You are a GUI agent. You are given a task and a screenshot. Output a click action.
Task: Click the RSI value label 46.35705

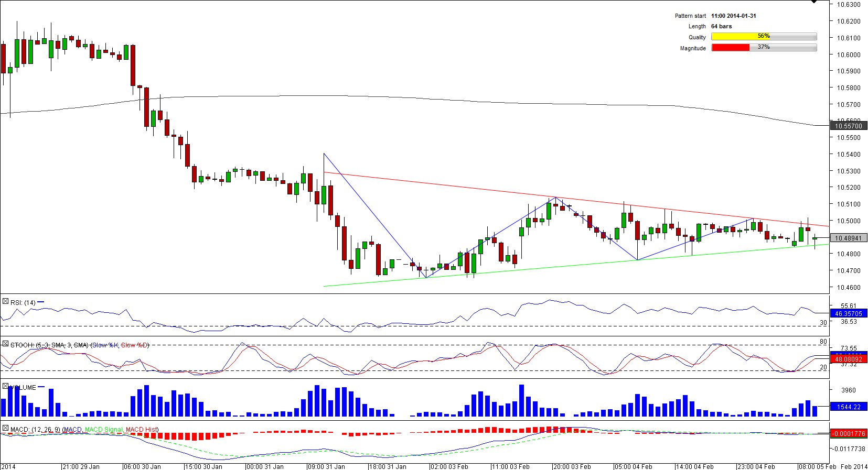pyautogui.click(x=848, y=314)
